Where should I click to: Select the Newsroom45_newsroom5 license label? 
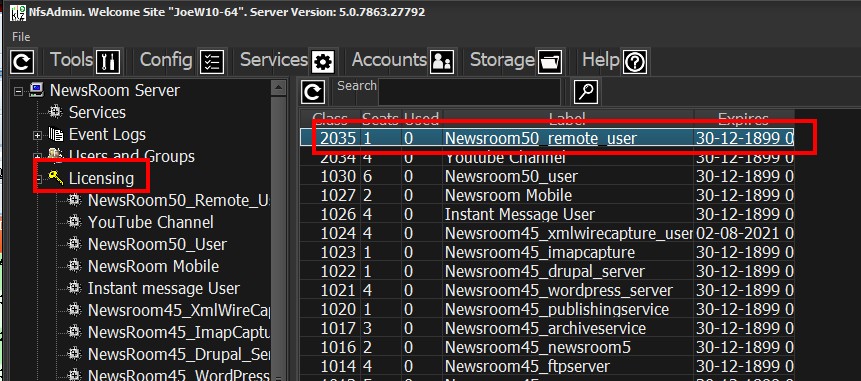pyautogui.click(x=538, y=349)
